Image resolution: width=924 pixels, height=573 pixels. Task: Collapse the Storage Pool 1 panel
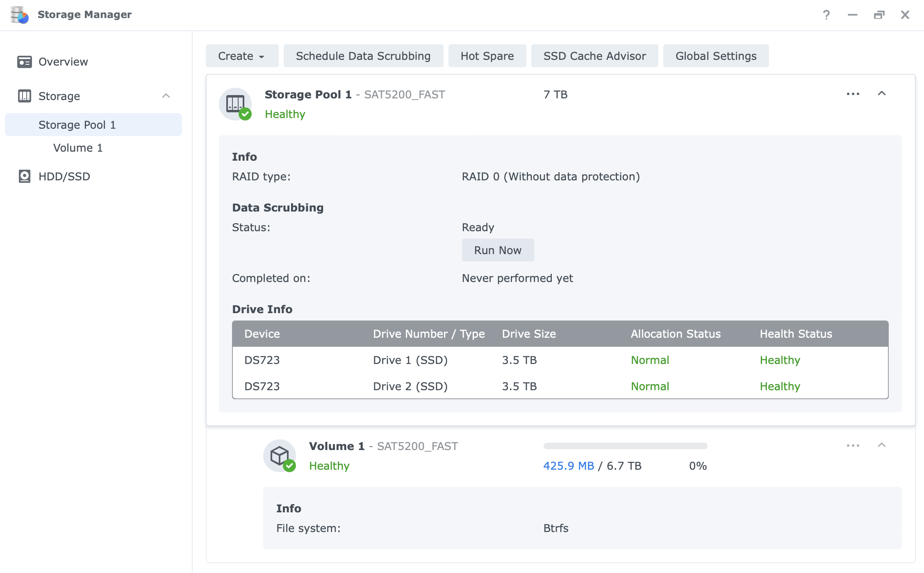[882, 93]
